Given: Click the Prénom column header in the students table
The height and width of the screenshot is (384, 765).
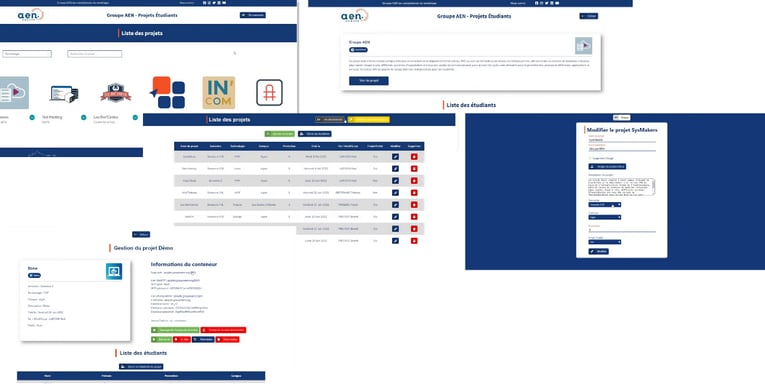Looking at the screenshot, I should pyautogui.click(x=106, y=376).
